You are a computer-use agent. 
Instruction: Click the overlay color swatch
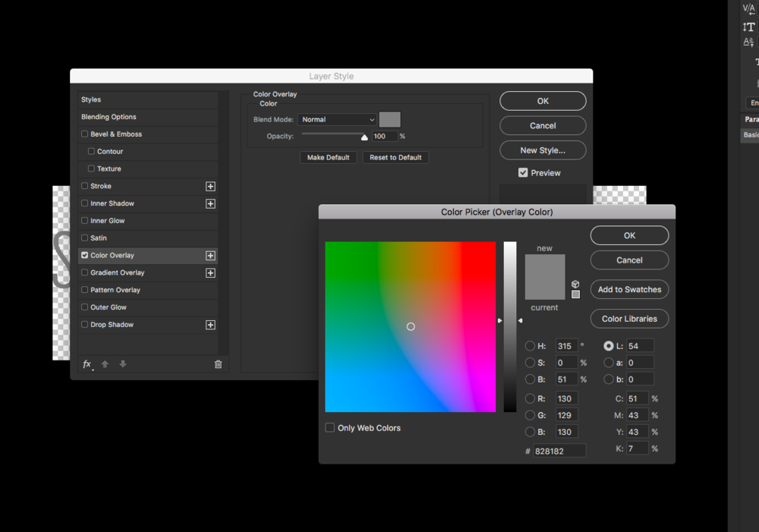(389, 119)
